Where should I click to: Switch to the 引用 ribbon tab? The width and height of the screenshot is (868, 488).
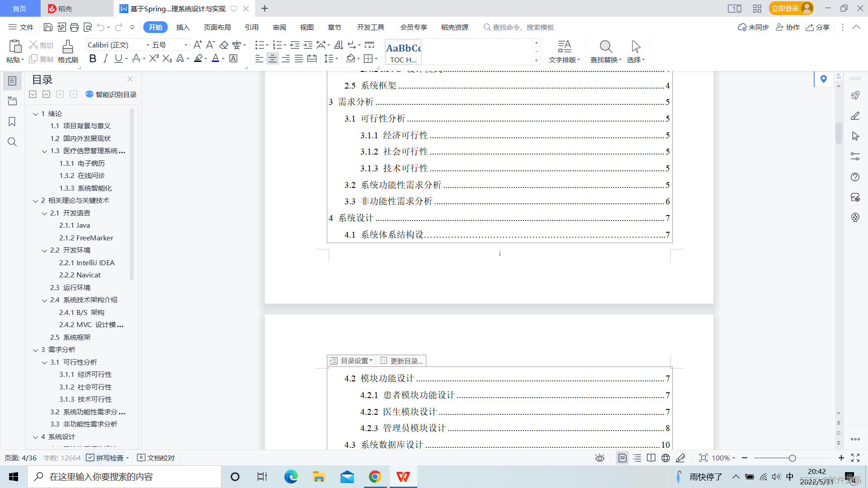point(251,27)
